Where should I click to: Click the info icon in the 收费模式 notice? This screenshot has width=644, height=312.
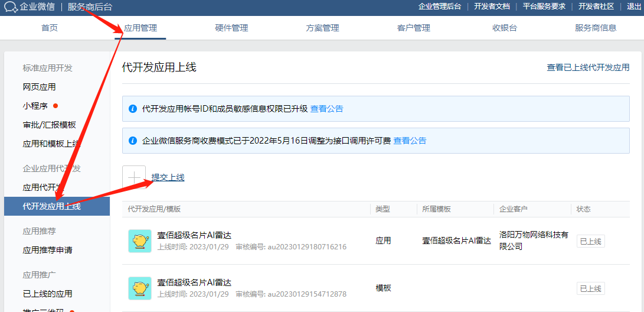click(x=133, y=141)
